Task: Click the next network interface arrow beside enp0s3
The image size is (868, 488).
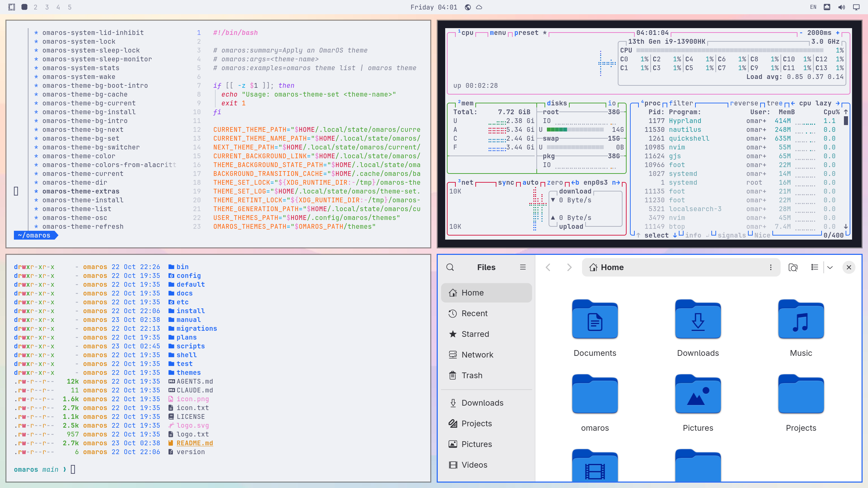Action: coord(616,182)
